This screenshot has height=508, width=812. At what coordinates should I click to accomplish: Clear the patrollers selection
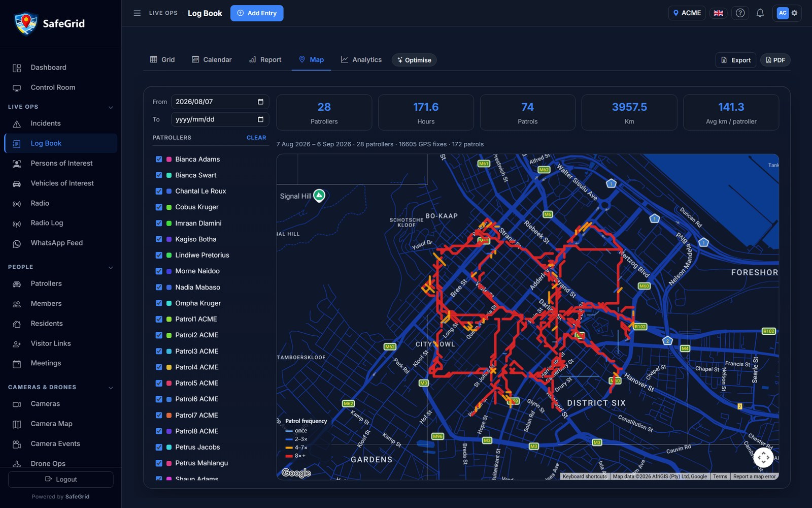[256, 138]
